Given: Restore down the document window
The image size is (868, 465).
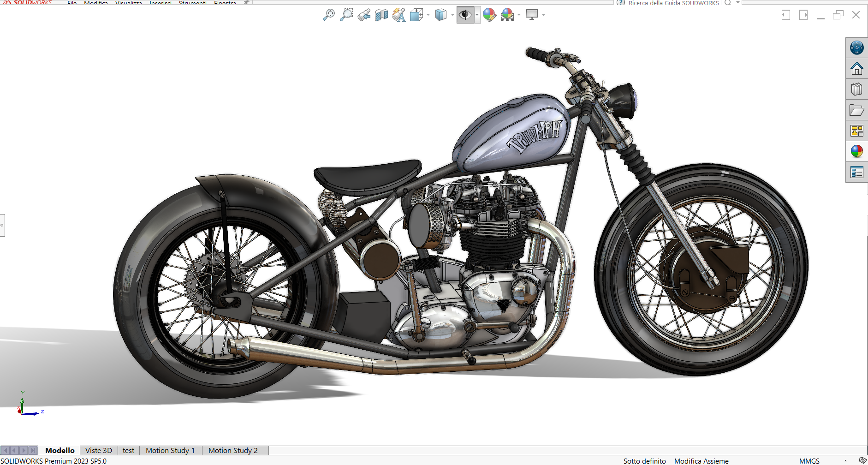Looking at the screenshot, I should coord(838,15).
